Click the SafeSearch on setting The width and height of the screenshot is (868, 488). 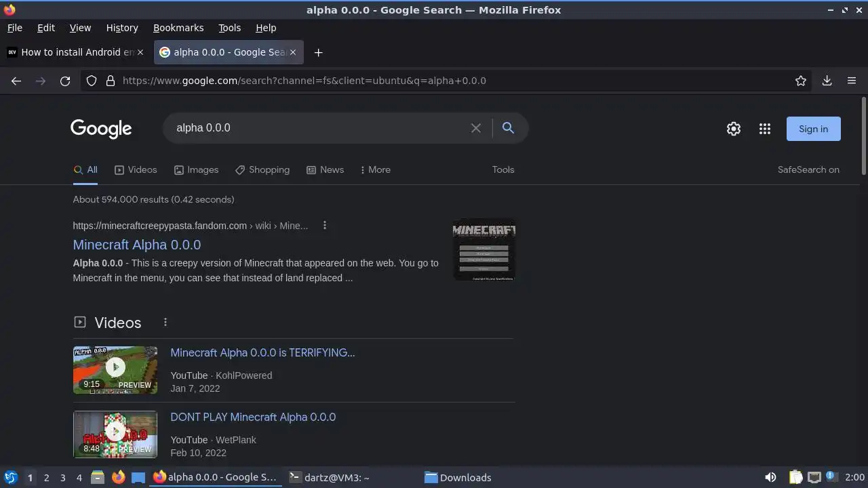coord(808,170)
